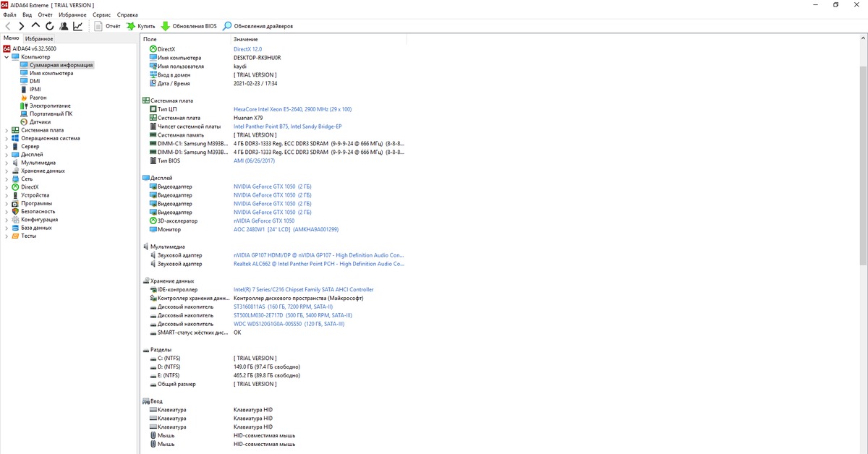Click the Мультимедиа speaker tree icon

15,163
